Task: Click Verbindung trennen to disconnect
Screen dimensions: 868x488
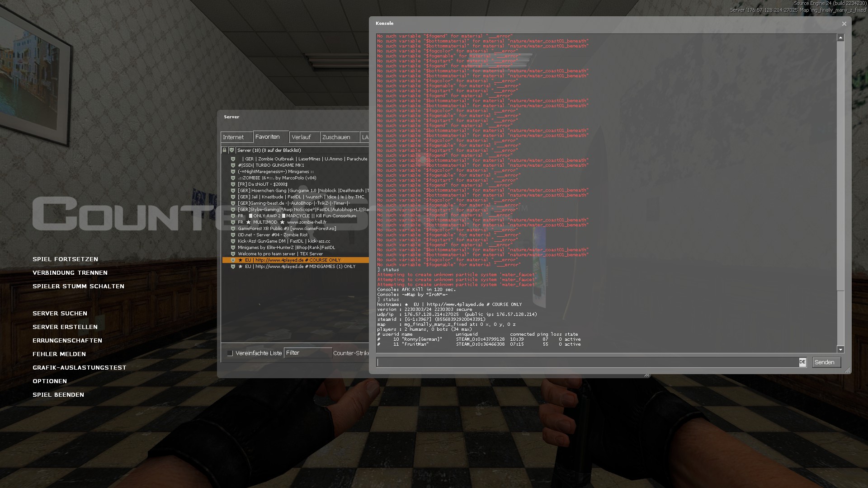Action: pyautogui.click(x=70, y=273)
